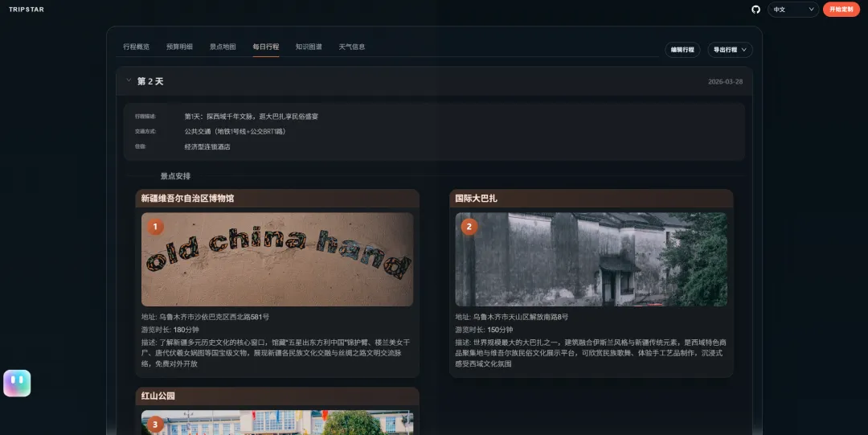This screenshot has width=868, height=435.
Task: Click the 开始定制 button
Action: point(841,10)
